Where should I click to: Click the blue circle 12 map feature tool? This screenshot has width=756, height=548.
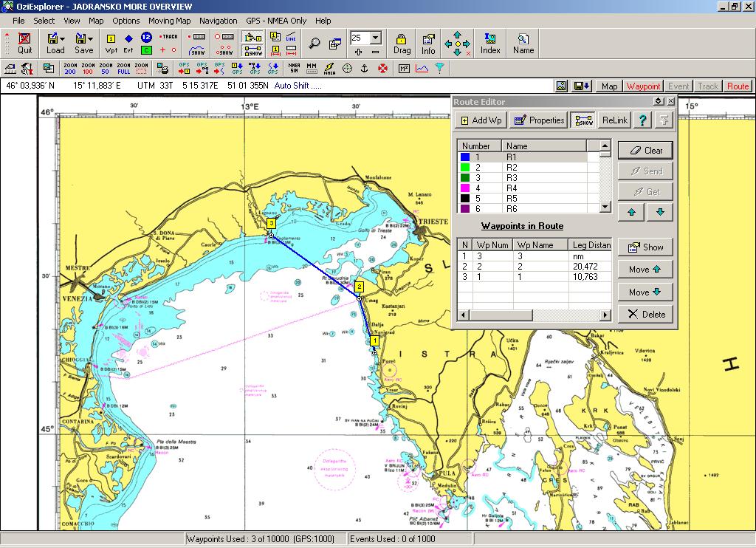[x=146, y=37]
